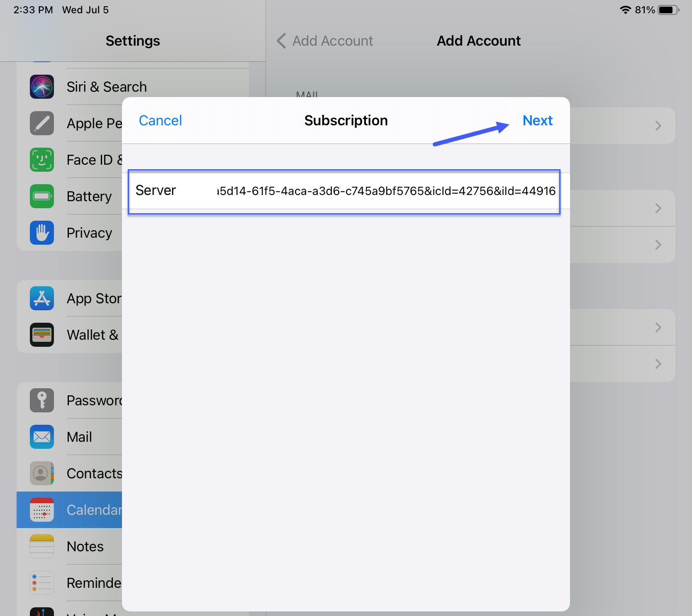Select the Apple Pencil settings icon
Image resolution: width=692 pixels, height=616 pixels.
[x=41, y=123]
